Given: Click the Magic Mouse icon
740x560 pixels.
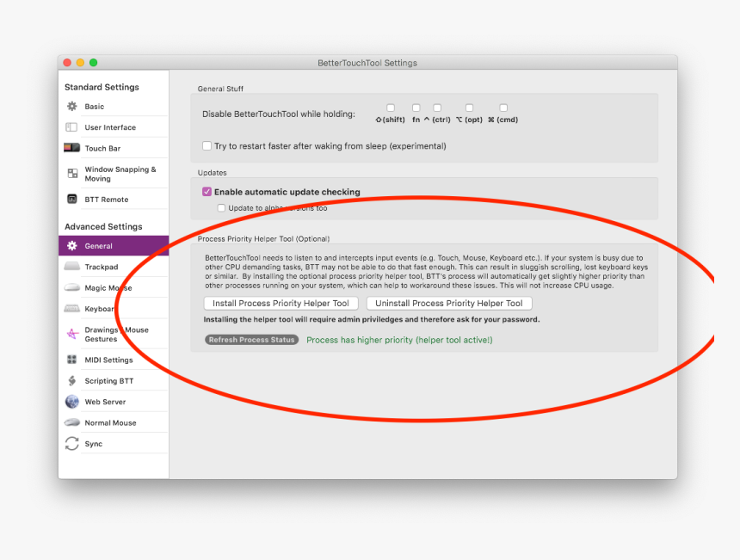Looking at the screenshot, I should click(x=71, y=286).
